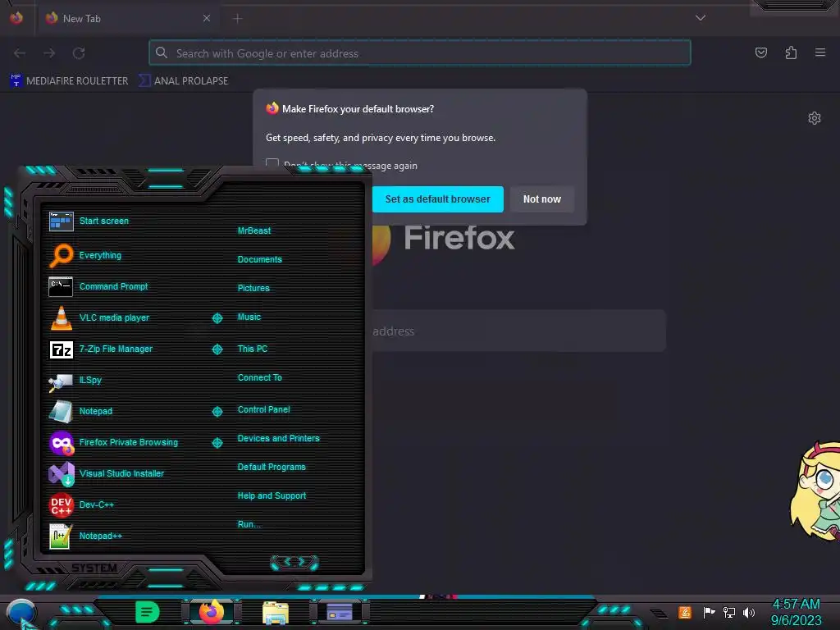Open list all tabs dropdown chevron
Screen dimensions: 840x630
click(701, 18)
